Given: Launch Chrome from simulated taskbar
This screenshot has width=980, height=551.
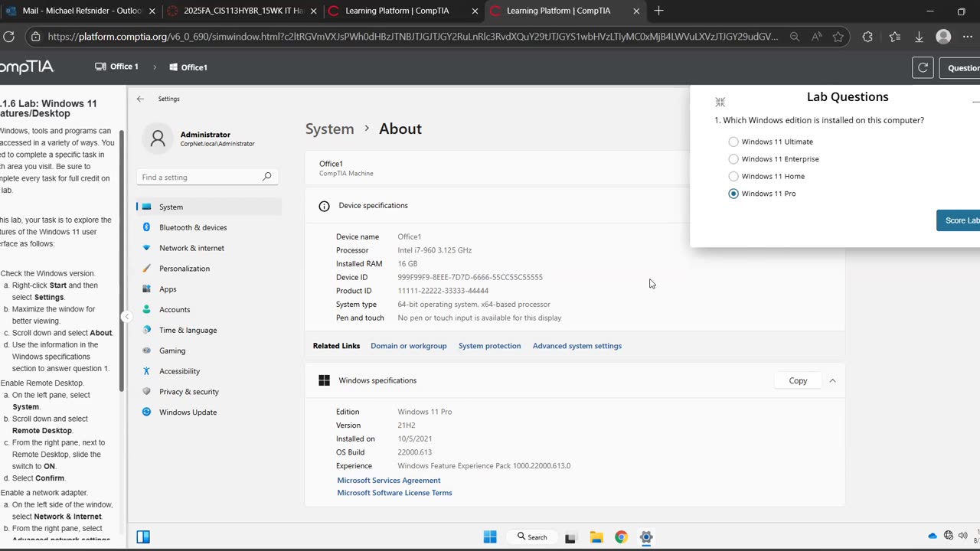Looking at the screenshot, I should click(621, 537).
